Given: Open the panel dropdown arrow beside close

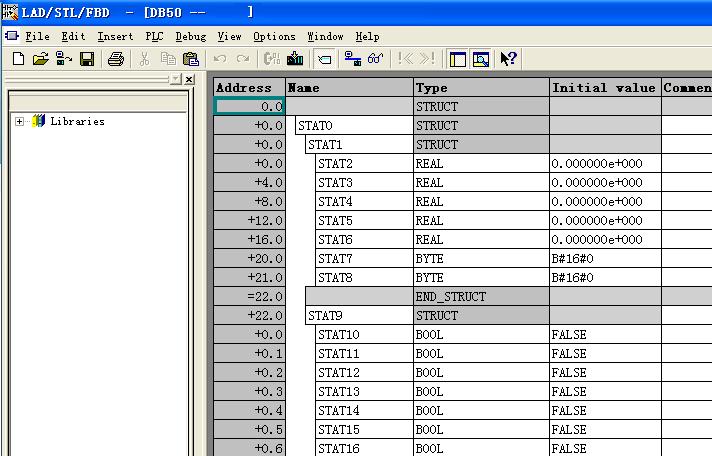Looking at the screenshot, I should (175, 79).
